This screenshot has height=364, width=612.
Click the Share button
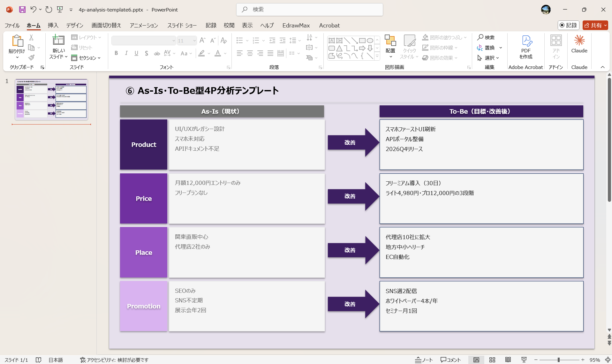(x=595, y=25)
